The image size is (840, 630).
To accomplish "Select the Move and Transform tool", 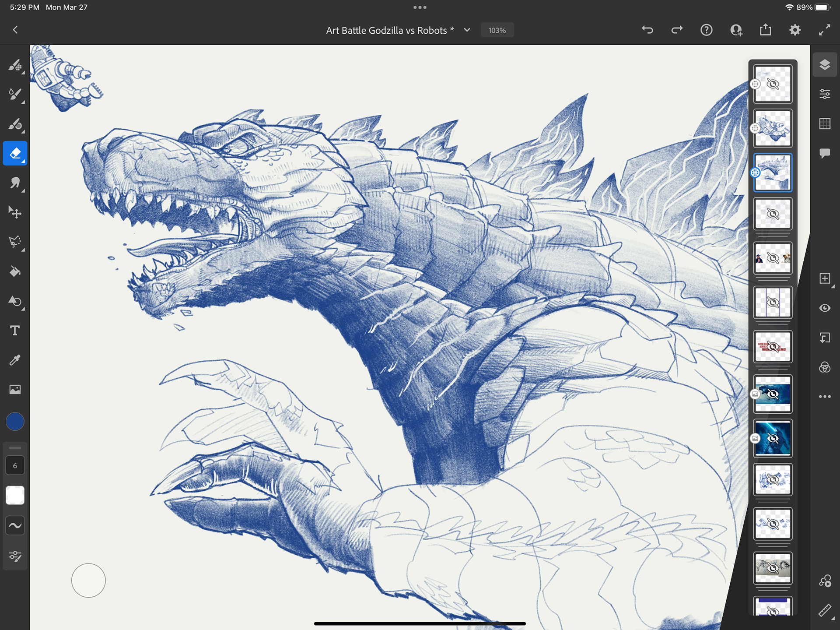I will point(15,212).
